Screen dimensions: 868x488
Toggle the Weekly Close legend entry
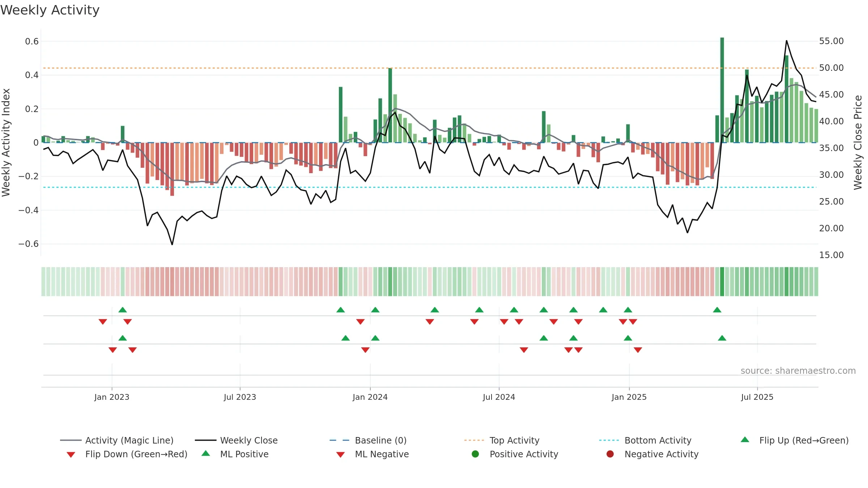236,440
